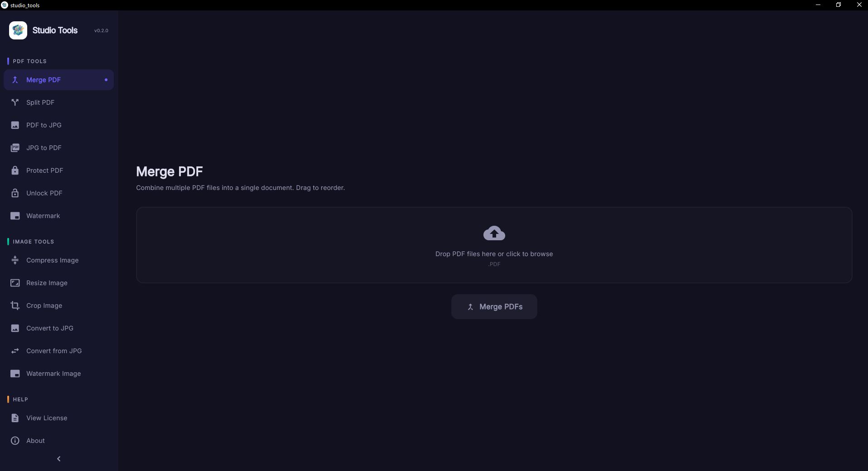This screenshot has width=868, height=471.
Task: Open the About page
Action: pos(35,441)
